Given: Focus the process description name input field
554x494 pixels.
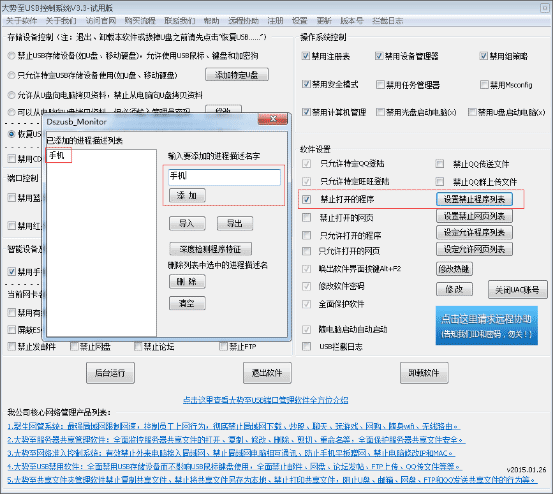Looking at the screenshot, I should (x=224, y=177).
